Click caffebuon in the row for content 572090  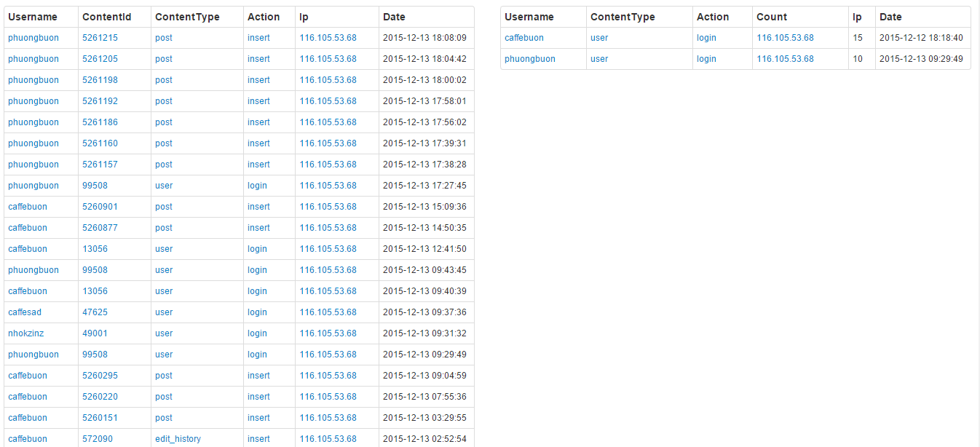click(28, 439)
